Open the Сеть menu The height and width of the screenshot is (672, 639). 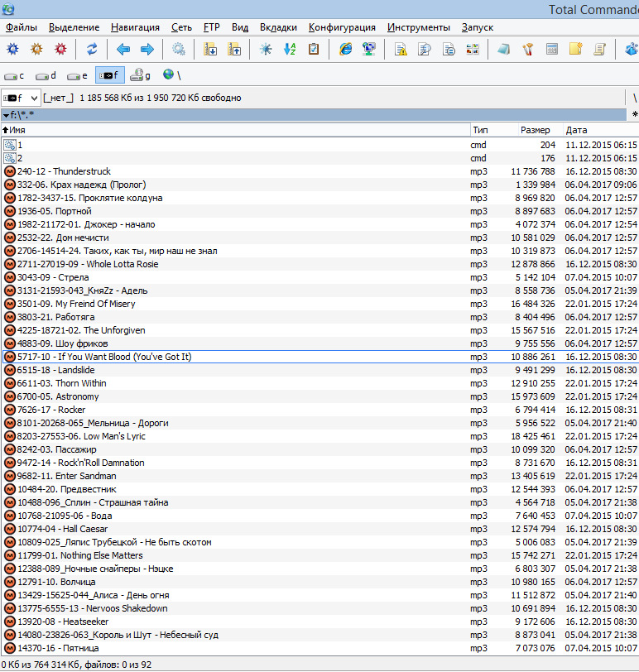coord(181,27)
